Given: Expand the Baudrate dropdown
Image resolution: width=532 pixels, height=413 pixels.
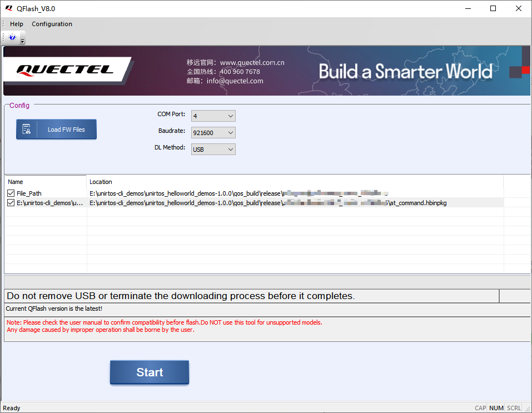Looking at the screenshot, I should tap(231, 133).
